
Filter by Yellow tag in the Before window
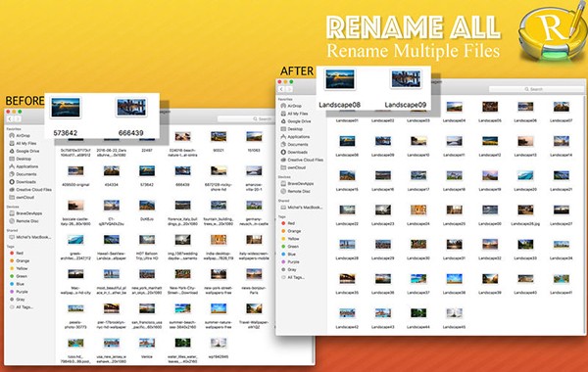coord(19,268)
